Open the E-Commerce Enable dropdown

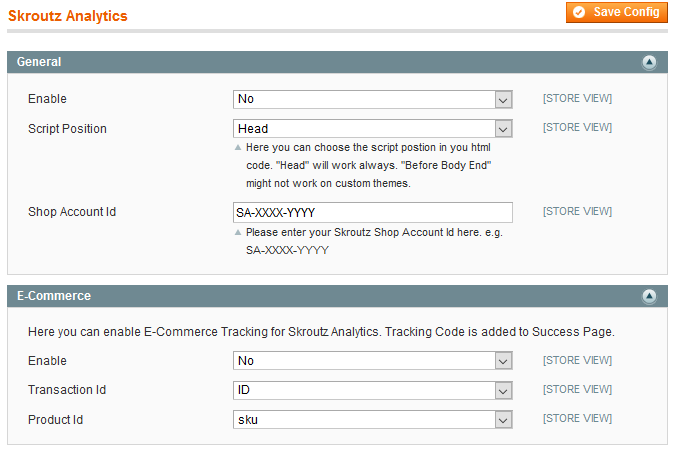point(373,361)
